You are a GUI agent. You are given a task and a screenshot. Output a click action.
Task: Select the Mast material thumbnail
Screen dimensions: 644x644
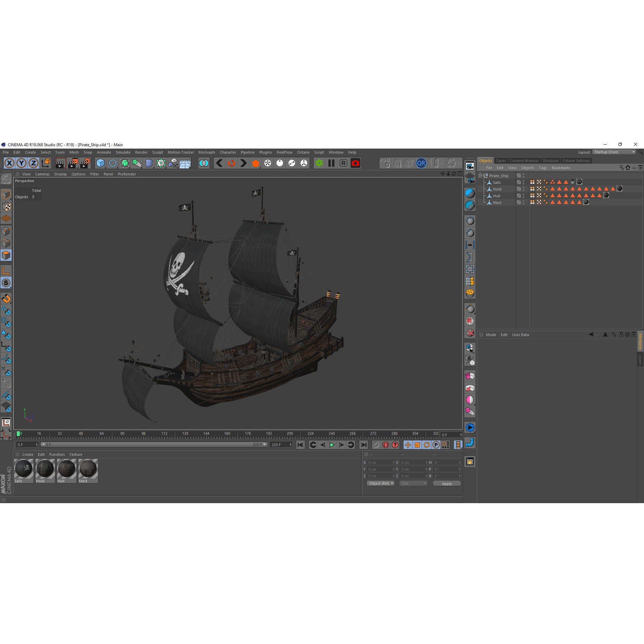pos(88,470)
